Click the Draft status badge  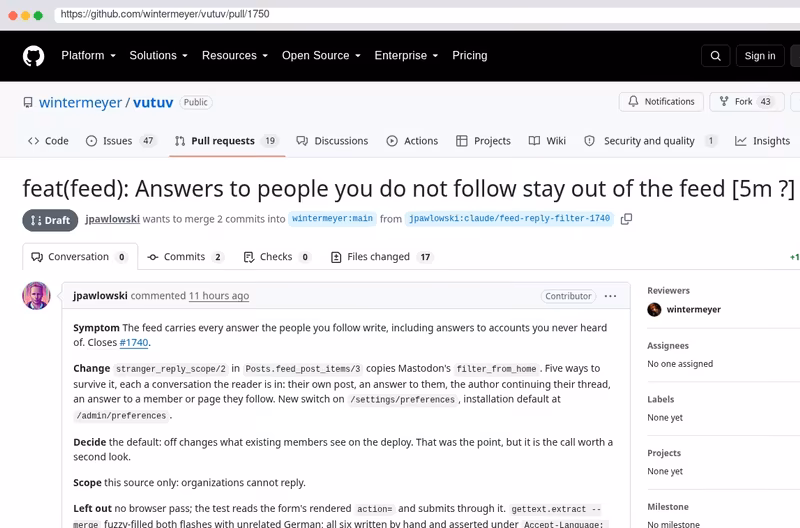point(50,220)
